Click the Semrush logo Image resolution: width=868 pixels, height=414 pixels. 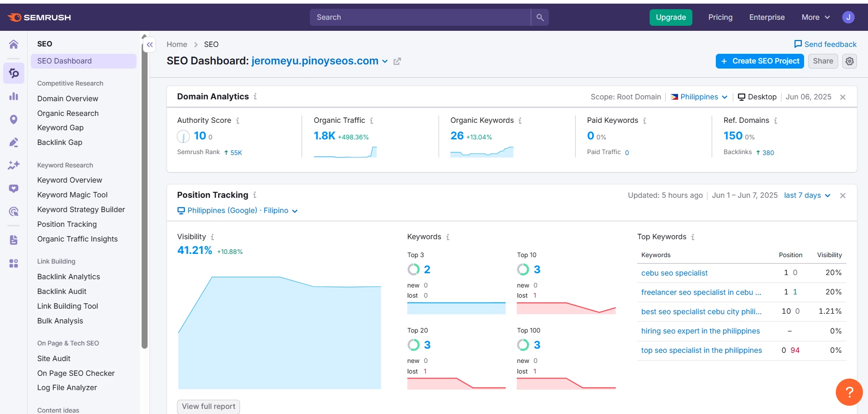click(x=40, y=17)
